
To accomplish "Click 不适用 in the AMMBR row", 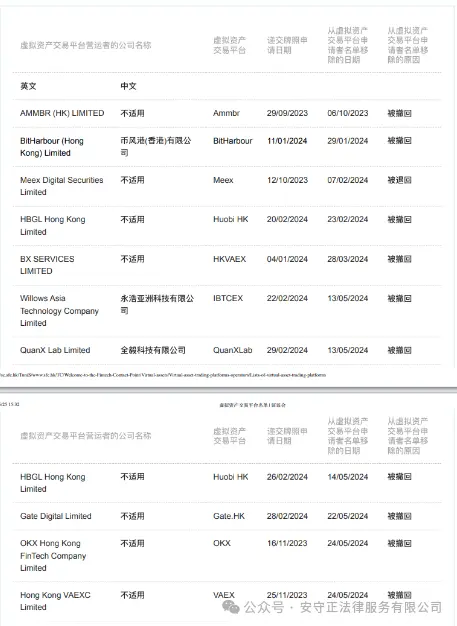I will pyautogui.click(x=132, y=113).
